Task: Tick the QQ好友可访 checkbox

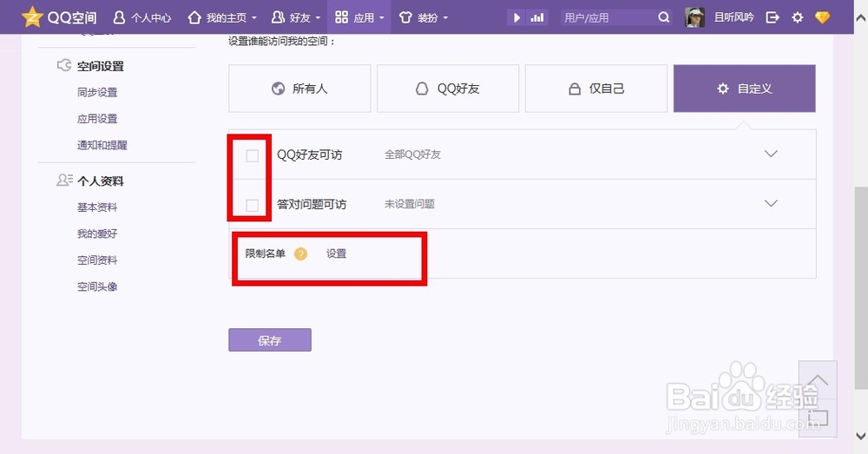Action: click(252, 155)
